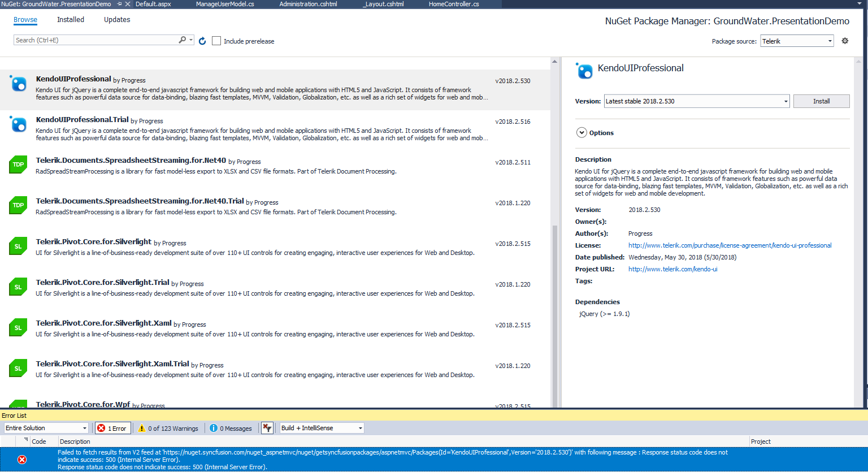Image resolution: width=868 pixels, height=476 pixels.
Task: Toggle the 0 of 123 Warnings filter
Action: (168, 428)
